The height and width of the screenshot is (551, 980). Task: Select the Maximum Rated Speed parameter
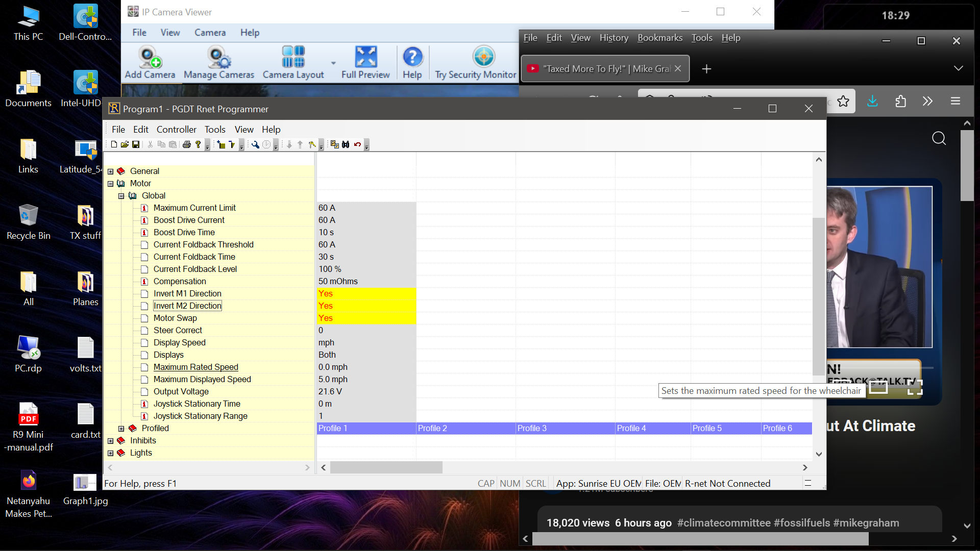point(195,367)
